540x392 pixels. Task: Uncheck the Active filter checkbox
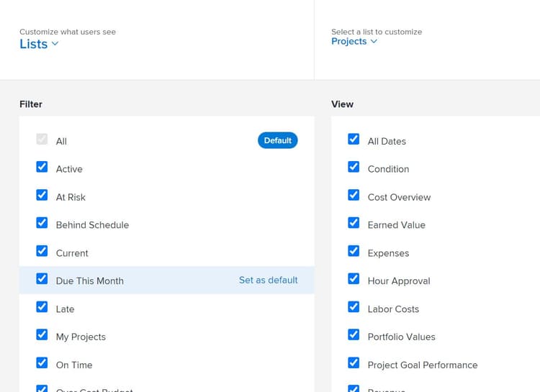click(42, 167)
